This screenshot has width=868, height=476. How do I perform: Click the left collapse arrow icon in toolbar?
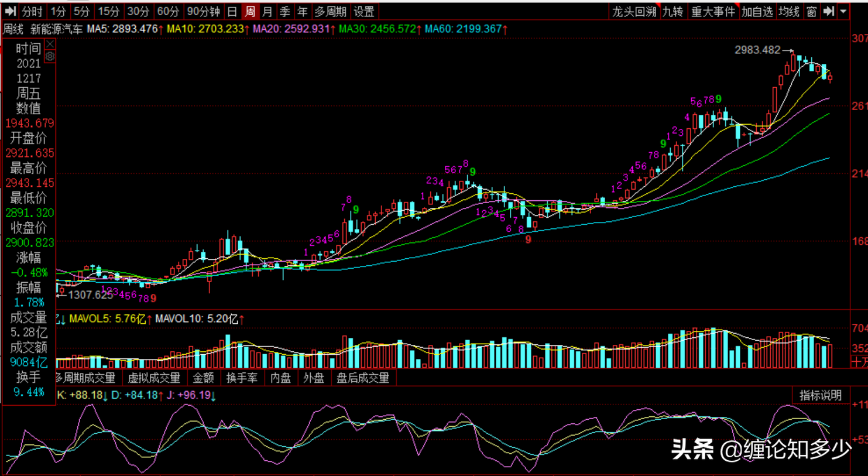pyautogui.click(x=10, y=11)
